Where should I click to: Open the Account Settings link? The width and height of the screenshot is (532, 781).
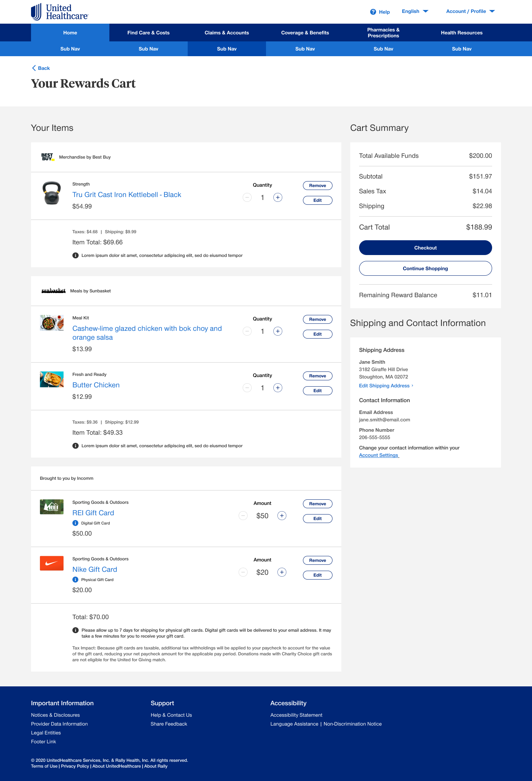pos(379,455)
